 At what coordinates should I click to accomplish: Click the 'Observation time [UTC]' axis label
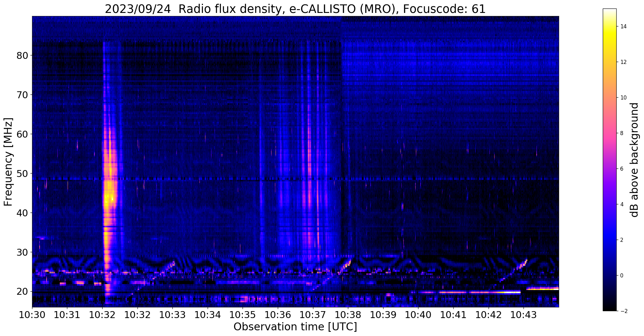click(295, 327)
